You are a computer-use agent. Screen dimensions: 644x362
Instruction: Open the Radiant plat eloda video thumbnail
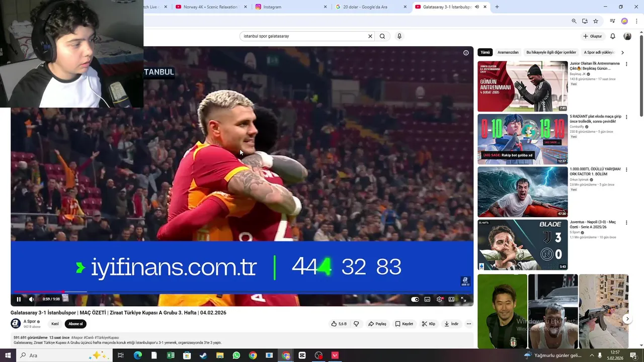click(523, 139)
